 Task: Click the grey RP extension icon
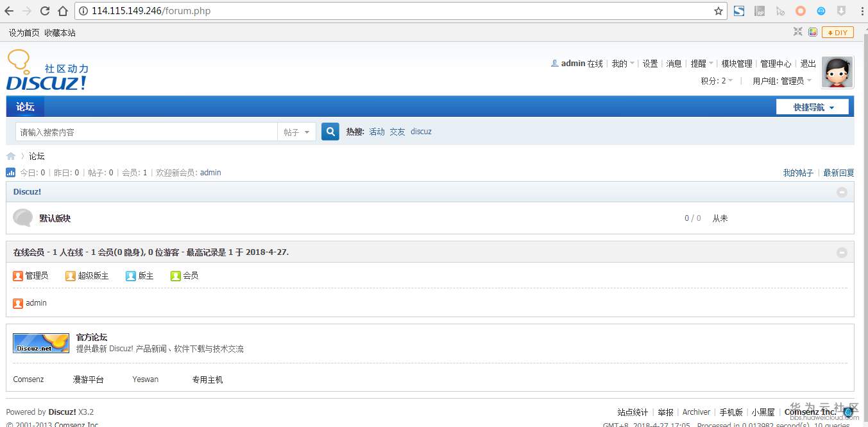click(x=760, y=11)
